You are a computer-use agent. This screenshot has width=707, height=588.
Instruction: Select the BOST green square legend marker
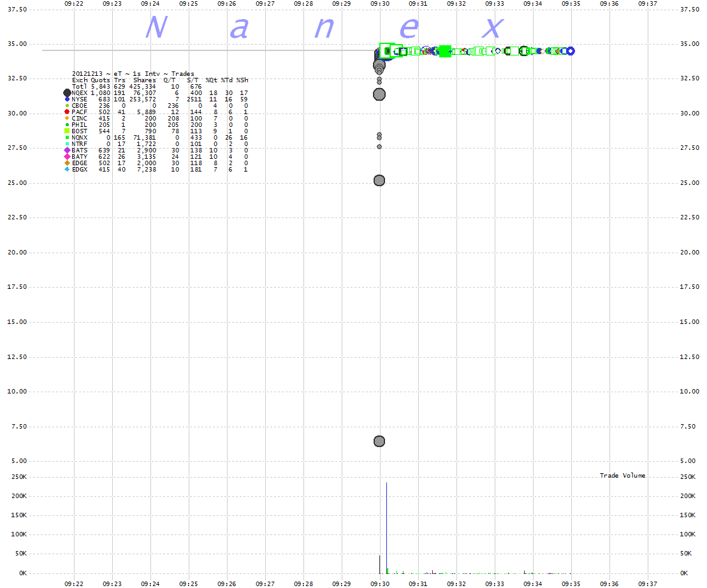[67, 131]
